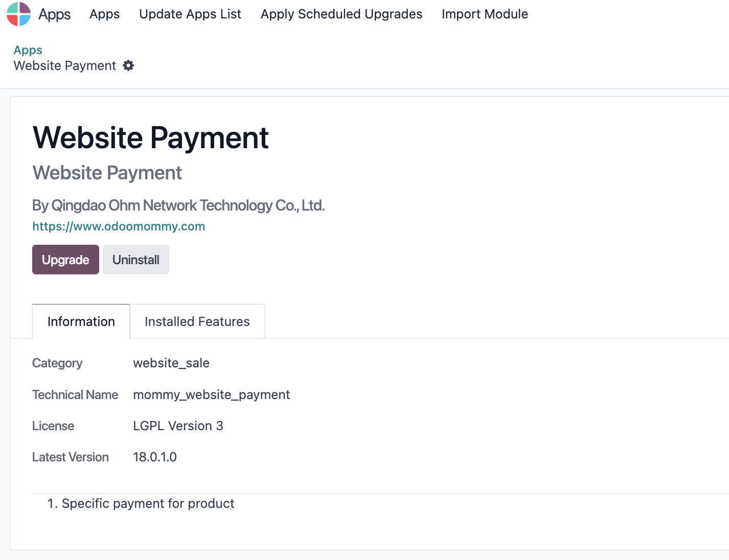Open Import Module menu item
This screenshot has width=729, height=560.
(485, 14)
